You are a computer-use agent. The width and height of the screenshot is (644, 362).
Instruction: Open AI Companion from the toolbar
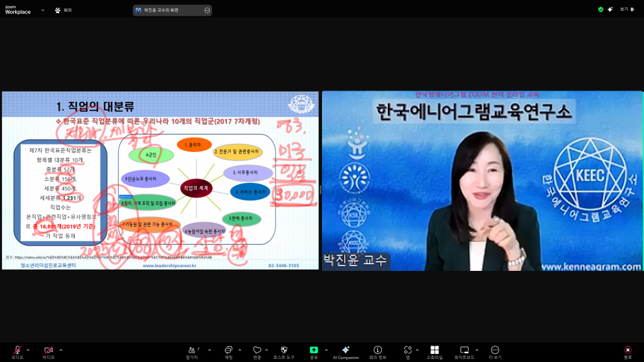346,352
